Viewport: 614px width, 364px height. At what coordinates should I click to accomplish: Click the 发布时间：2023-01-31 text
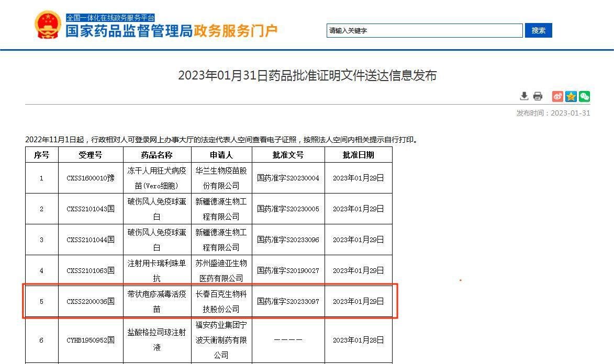pos(553,113)
